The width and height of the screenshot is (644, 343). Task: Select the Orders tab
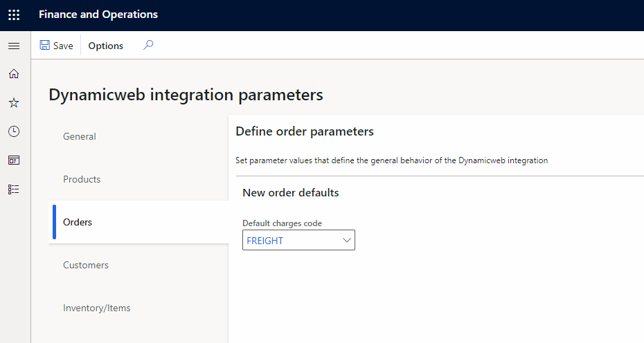pos(78,222)
